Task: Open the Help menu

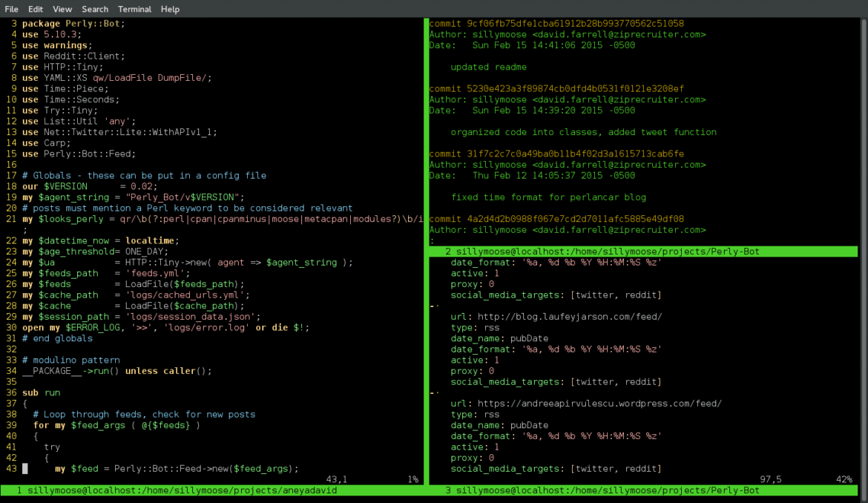Action: (170, 9)
